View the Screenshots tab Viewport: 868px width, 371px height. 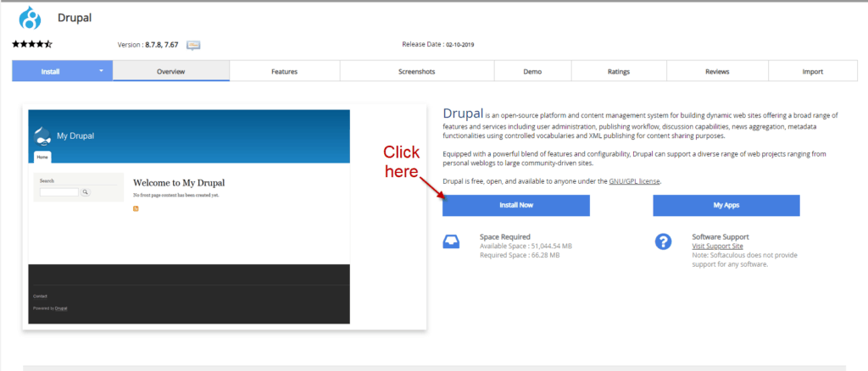417,71
